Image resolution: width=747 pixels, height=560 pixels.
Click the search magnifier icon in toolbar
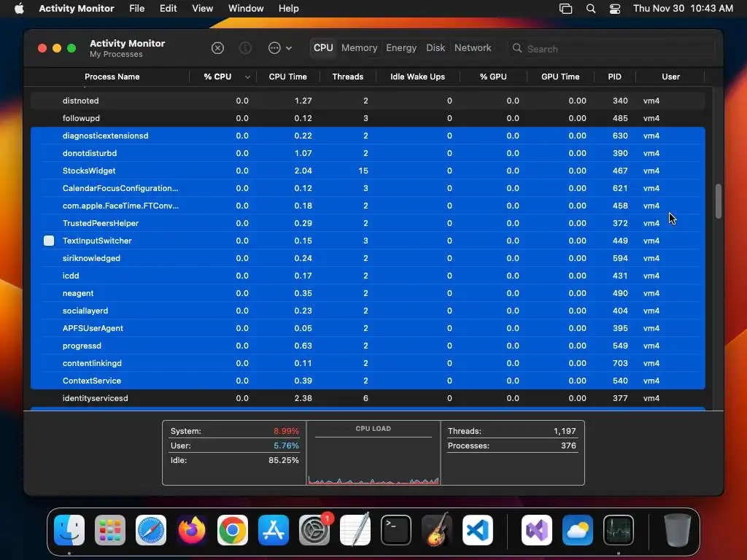point(517,48)
